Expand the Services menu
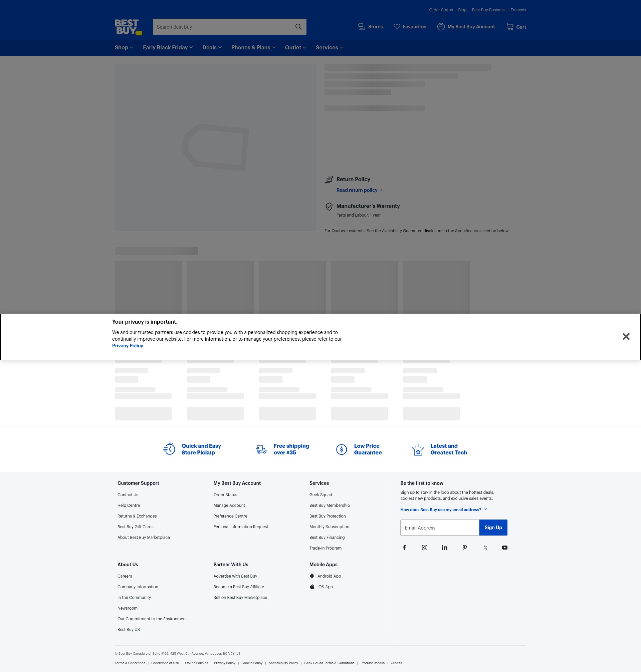 (x=330, y=47)
